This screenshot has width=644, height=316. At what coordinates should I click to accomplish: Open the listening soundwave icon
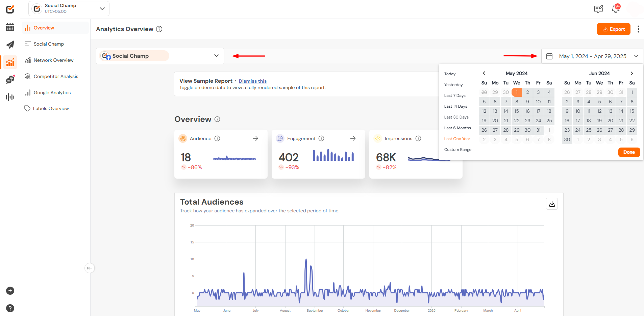pos(10,97)
